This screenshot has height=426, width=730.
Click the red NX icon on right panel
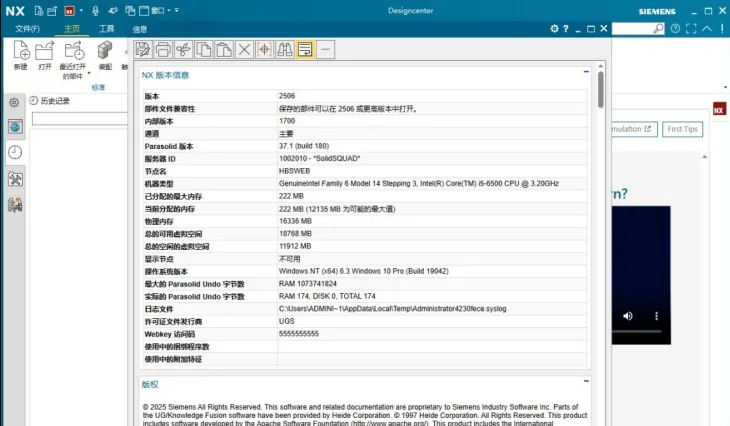(719, 109)
